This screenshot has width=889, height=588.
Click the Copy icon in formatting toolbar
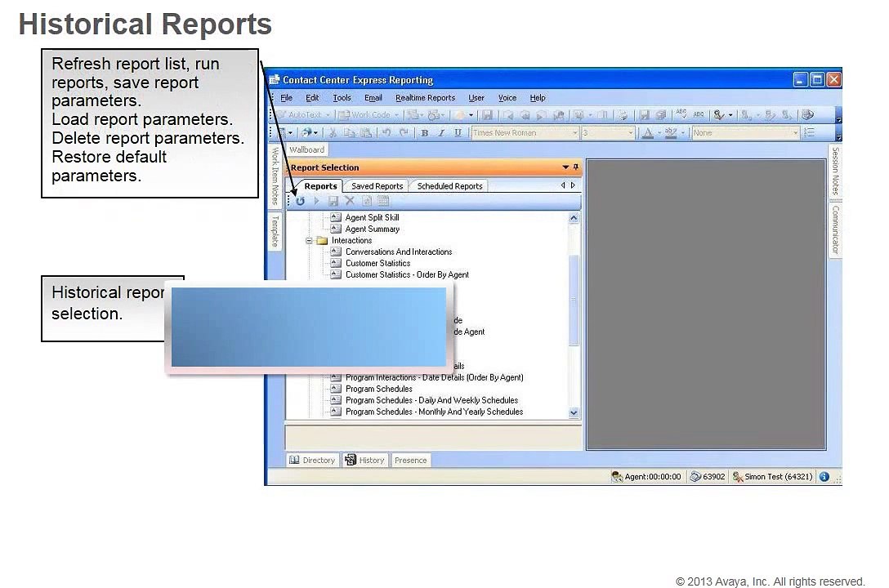click(x=349, y=132)
